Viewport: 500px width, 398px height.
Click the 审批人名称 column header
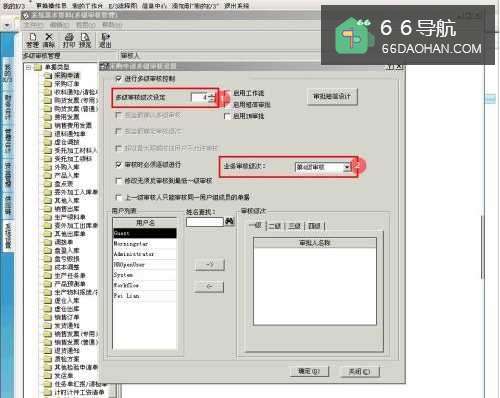(x=315, y=243)
